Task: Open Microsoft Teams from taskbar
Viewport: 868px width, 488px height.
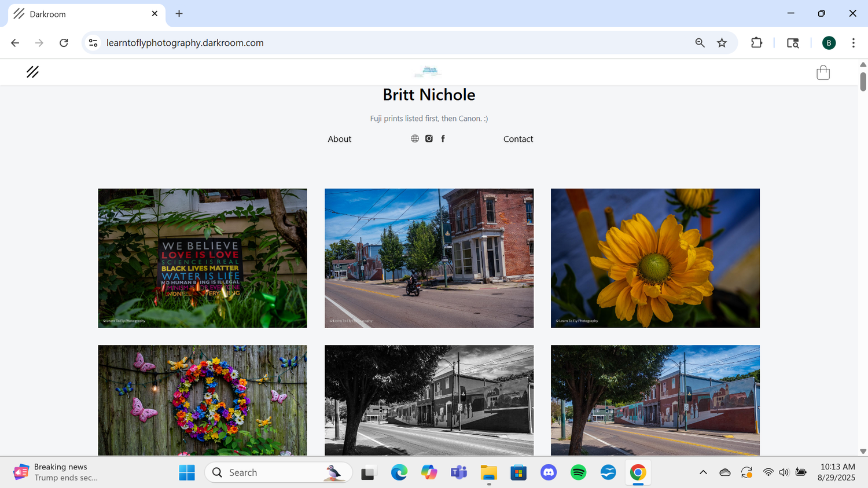Action: [459, 472]
